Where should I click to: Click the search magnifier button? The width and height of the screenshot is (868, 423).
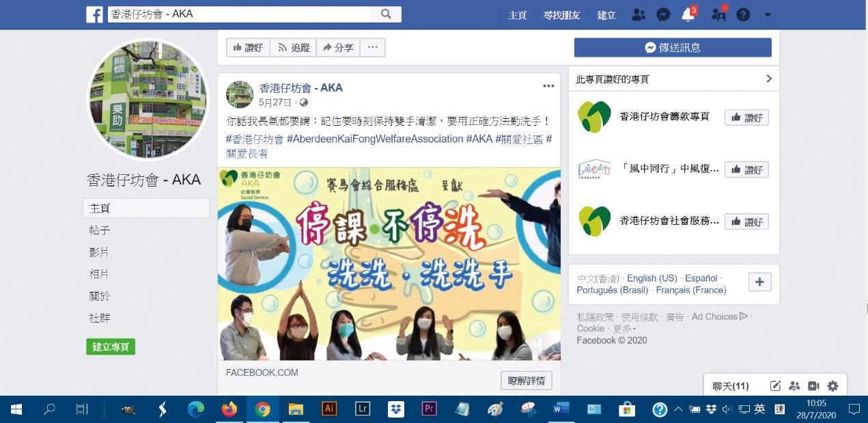[386, 14]
